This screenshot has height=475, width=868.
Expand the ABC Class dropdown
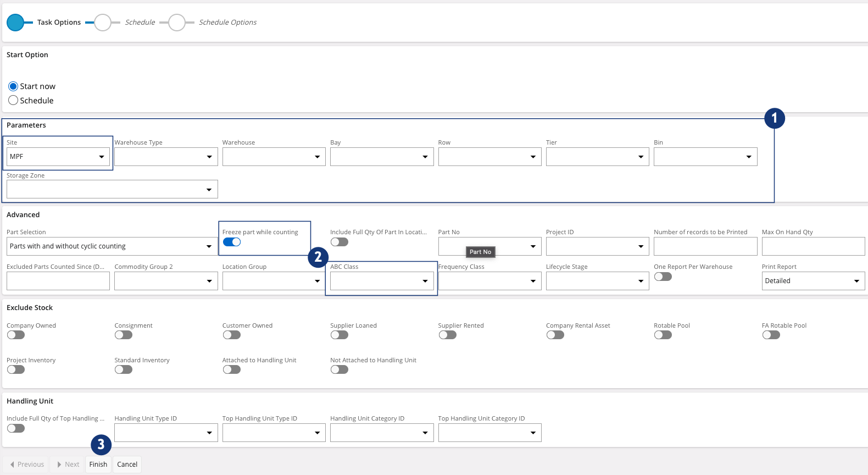coord(381,281)
